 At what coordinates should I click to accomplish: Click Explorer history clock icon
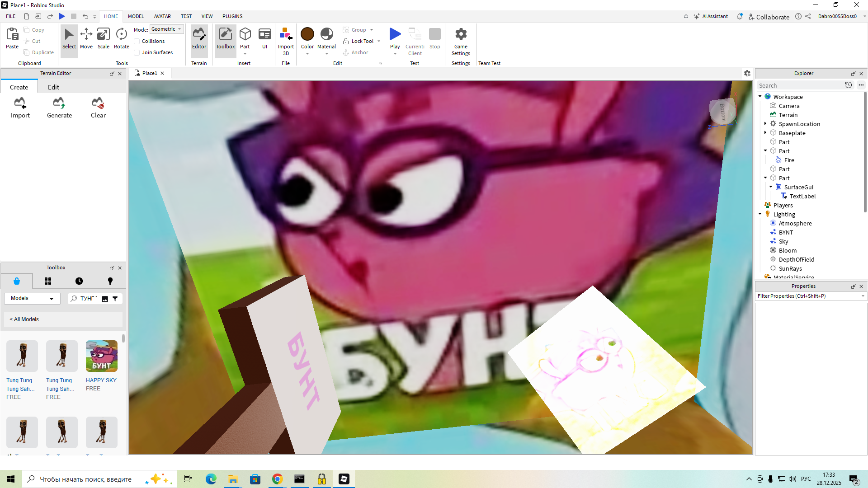pyautogui.click(x=849, y=85)
